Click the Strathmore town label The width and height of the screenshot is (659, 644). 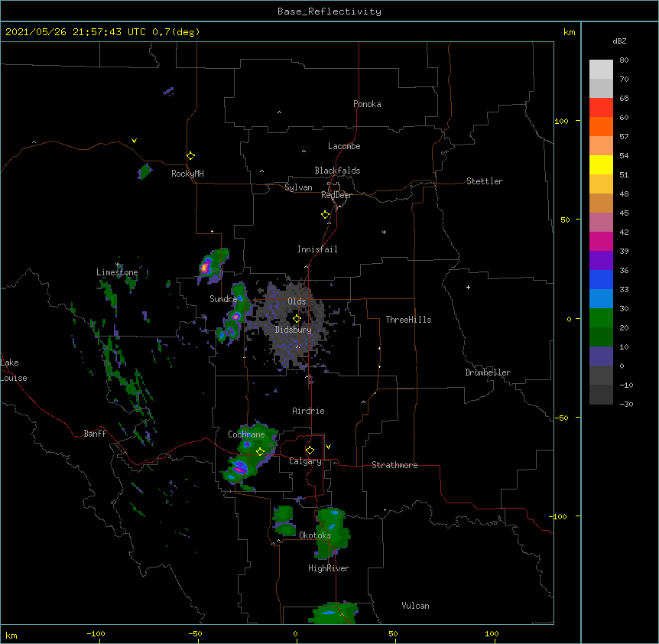coord(394,465)
